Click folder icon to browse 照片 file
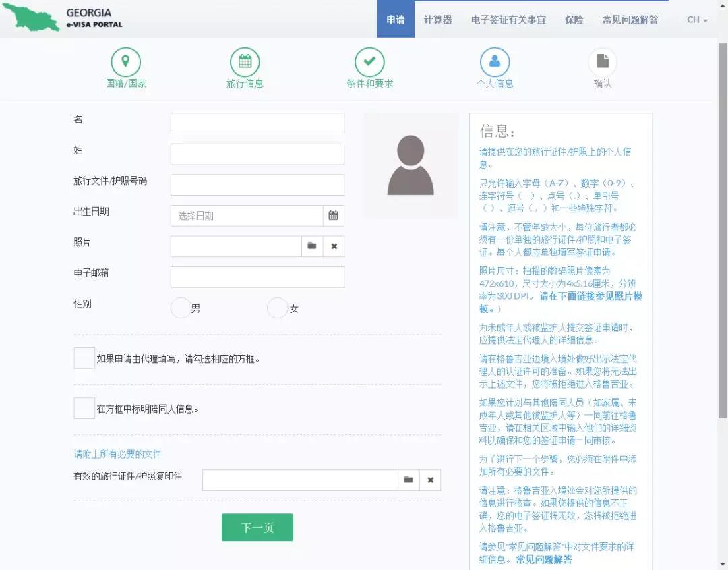 (x=312, y=246)
